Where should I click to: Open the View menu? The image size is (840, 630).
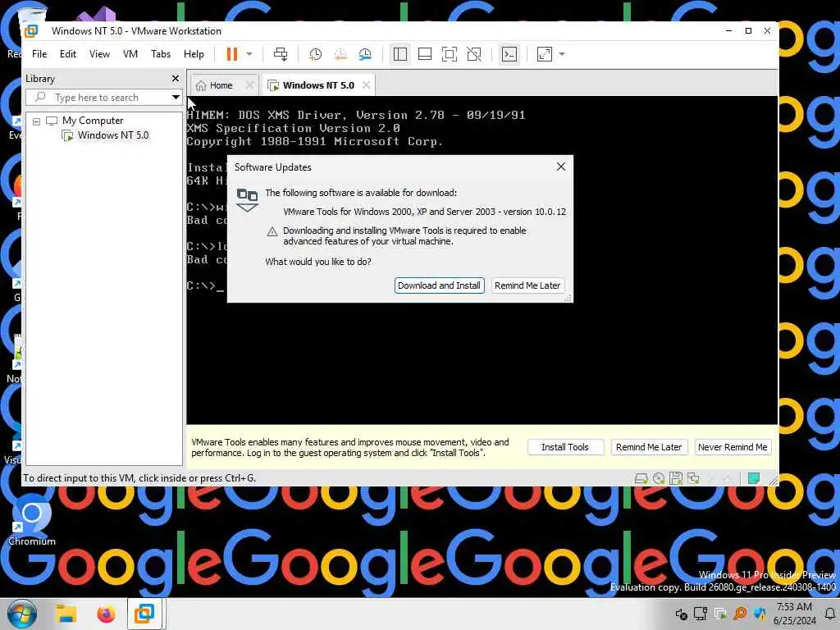coord(99,54)
